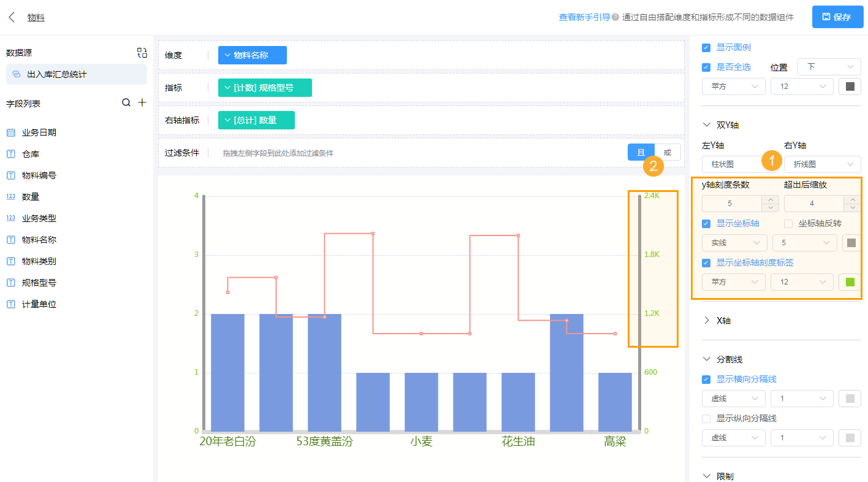
Task: Enable the 坐标轴反转 checkbox
Action: point(788,223)
